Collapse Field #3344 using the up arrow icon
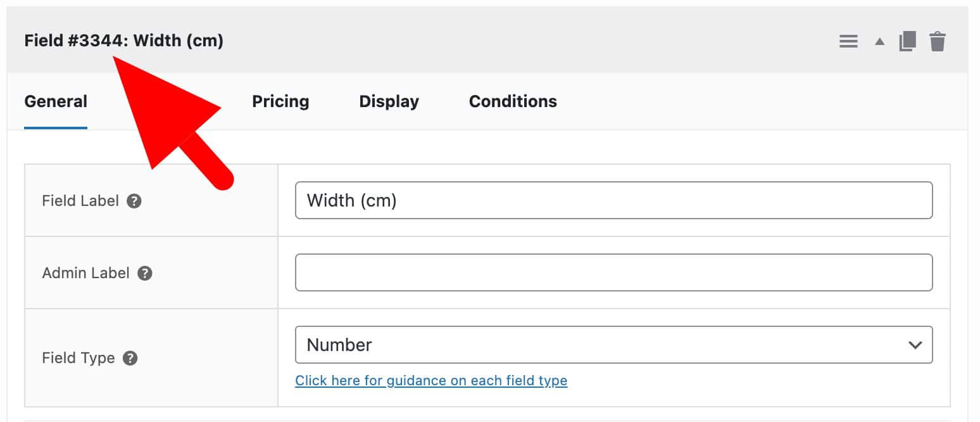The image size is (980, 422). click(x=879, y=41)
